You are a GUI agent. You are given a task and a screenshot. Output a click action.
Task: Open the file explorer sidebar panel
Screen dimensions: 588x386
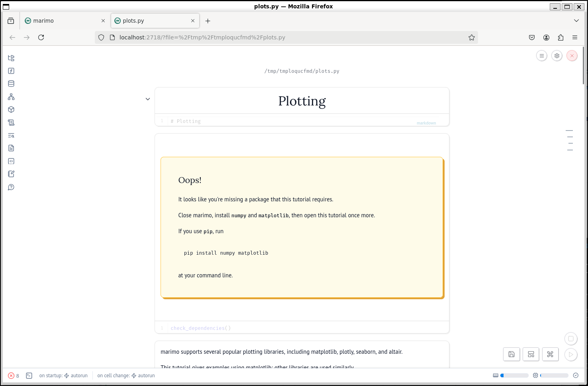(x=11, y=58)
